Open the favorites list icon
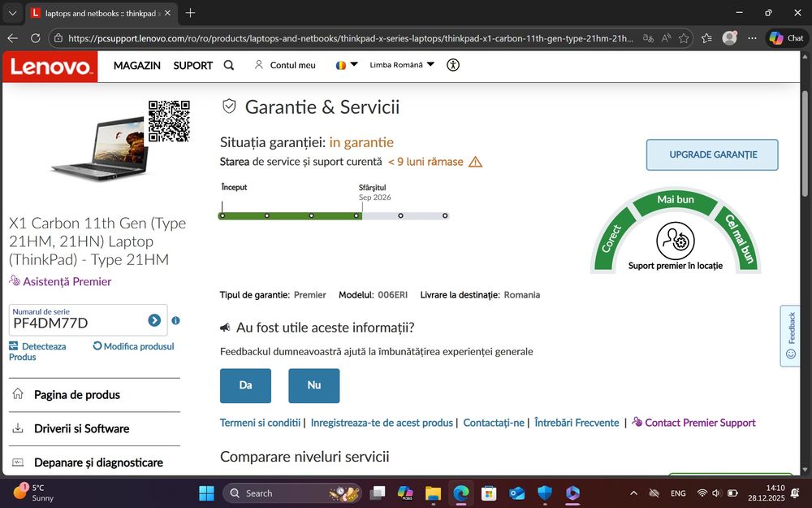Viewport: 812px width, 508px height. click(x=706, y=38)
